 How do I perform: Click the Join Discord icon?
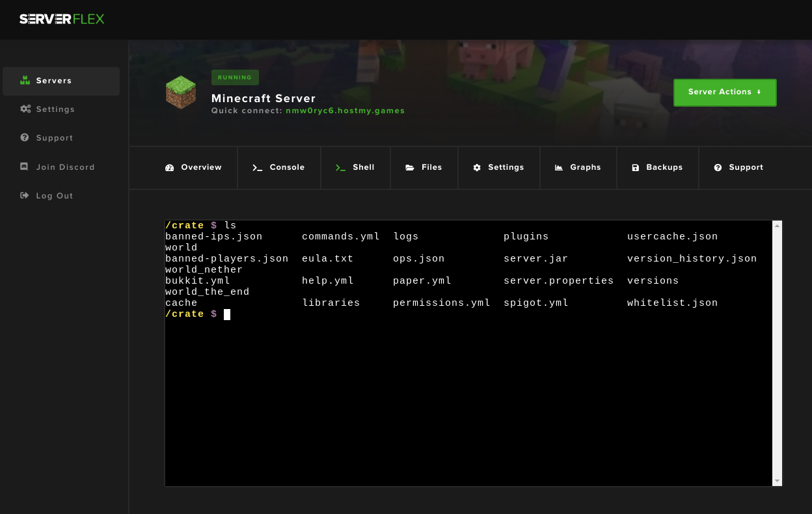tap(25, 167)
